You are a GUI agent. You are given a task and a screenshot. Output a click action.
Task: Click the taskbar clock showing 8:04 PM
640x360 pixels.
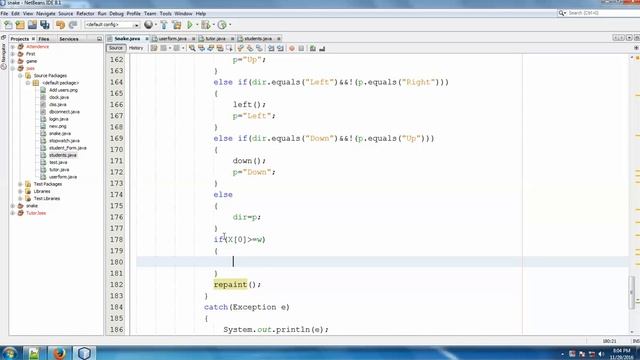(x=621, y=353)
